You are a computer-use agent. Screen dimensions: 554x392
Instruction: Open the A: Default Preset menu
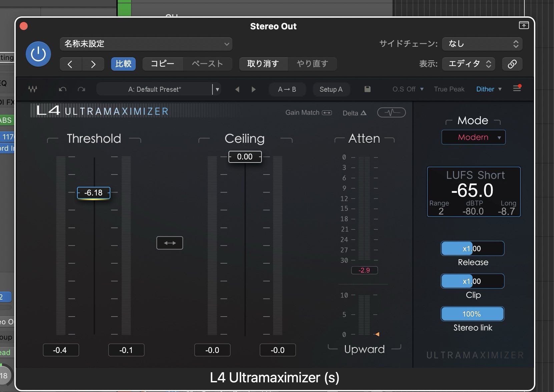[x=154, y=89]
